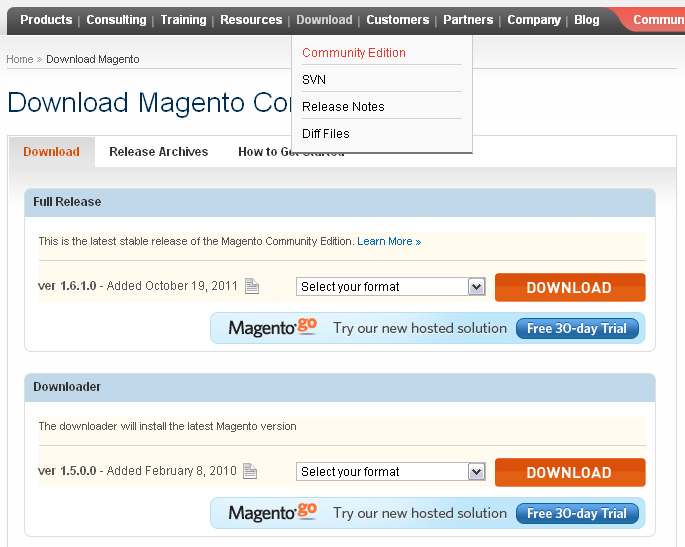Image resolution: width=685 pixels, height=547 pixels.
Task: Click the Home breadcrumb link
Action: [x=20, y=59]
